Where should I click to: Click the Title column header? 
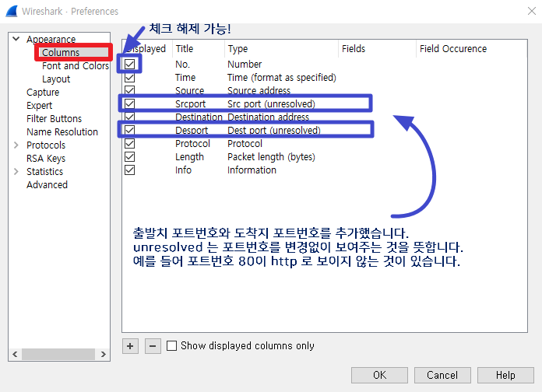[x=199, y=49]
